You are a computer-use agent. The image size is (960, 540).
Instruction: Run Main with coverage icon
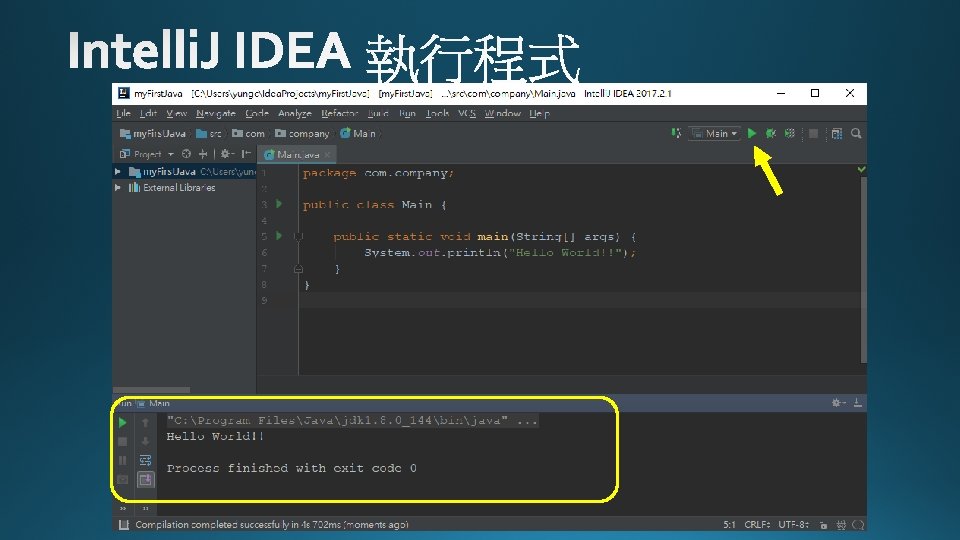pyautogui.click(x=790, y=133)
